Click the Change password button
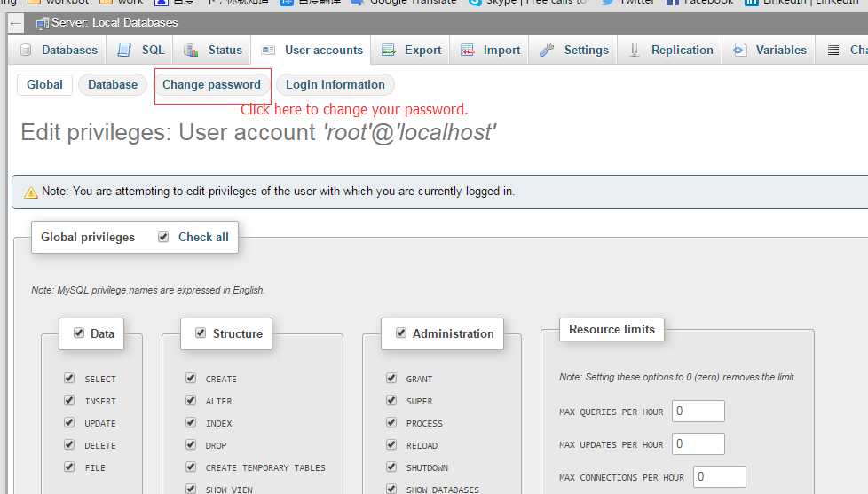 tap(211, 84)
